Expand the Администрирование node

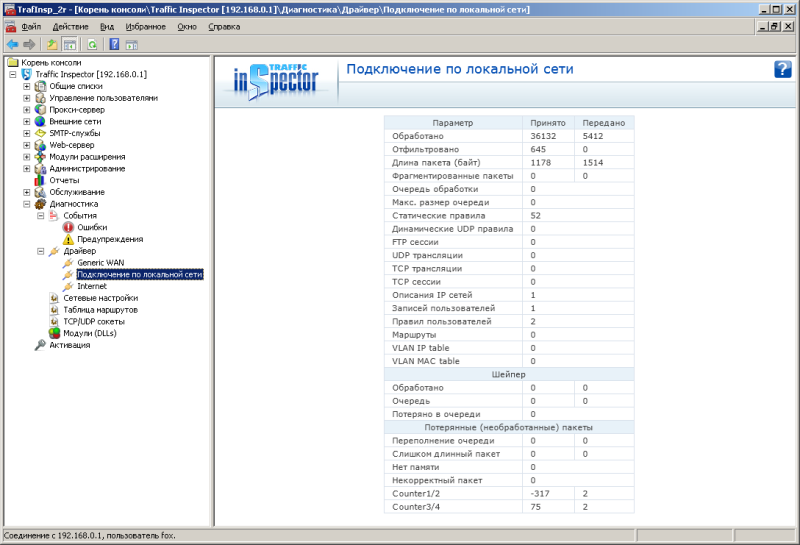tap(27, 168)
